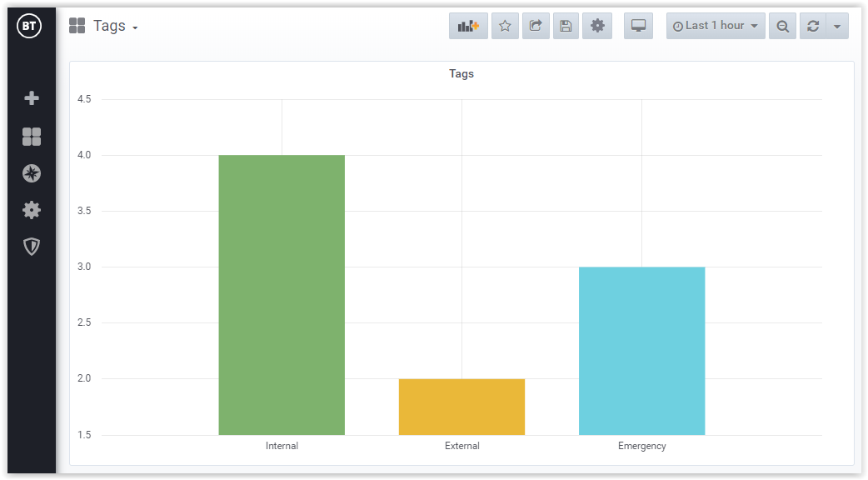
Task: Open the Configuration gear in sidebar
Action: 32,210
